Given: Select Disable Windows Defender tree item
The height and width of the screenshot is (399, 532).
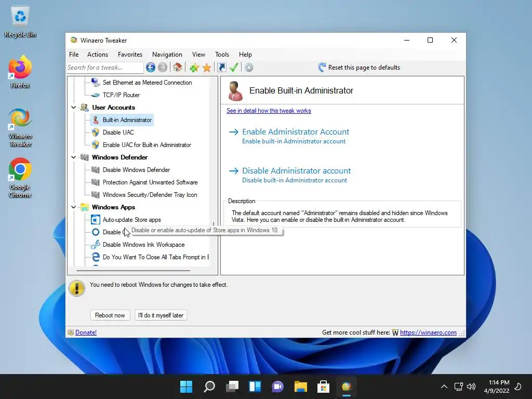Looking at the screenshot, I should pyautogui.click(x=137, y=170).
